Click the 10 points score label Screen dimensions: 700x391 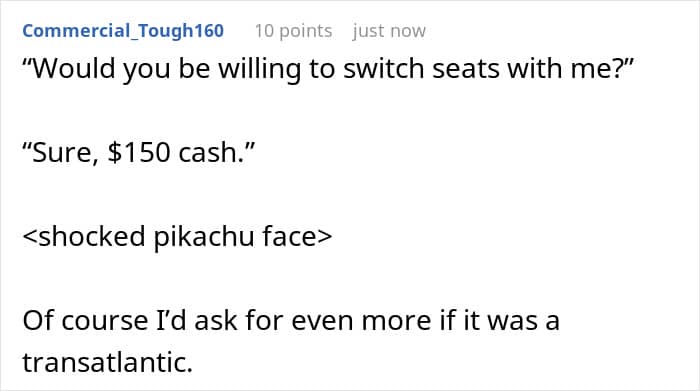(x=293, y=31)
